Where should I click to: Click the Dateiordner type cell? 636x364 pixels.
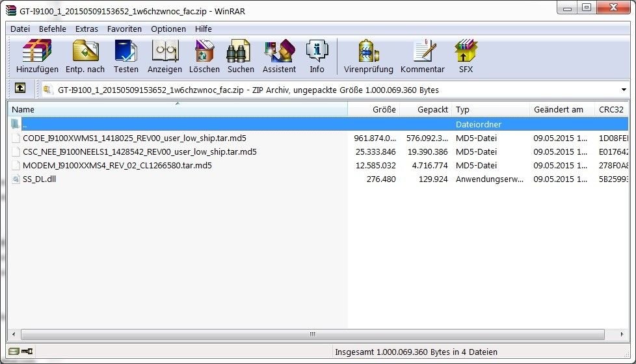(479, 124)
